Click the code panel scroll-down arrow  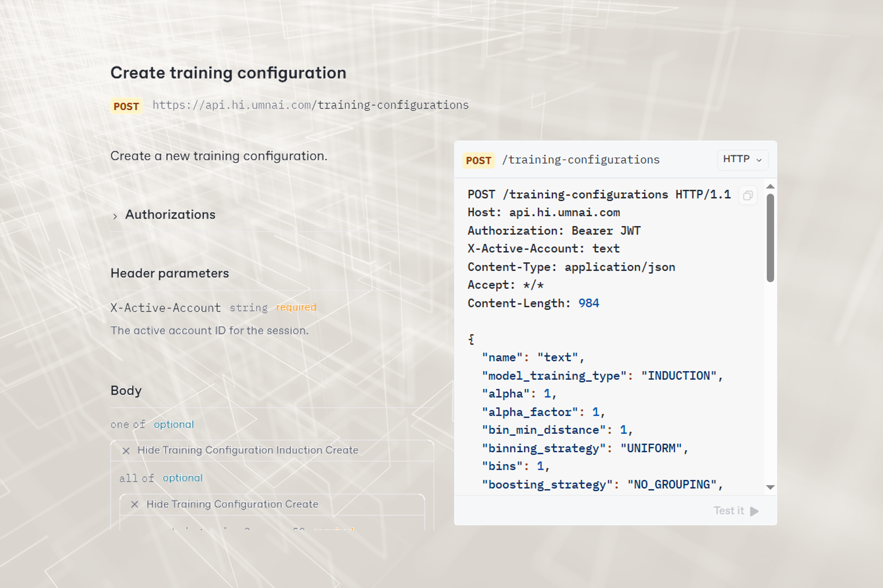point(770,487)
